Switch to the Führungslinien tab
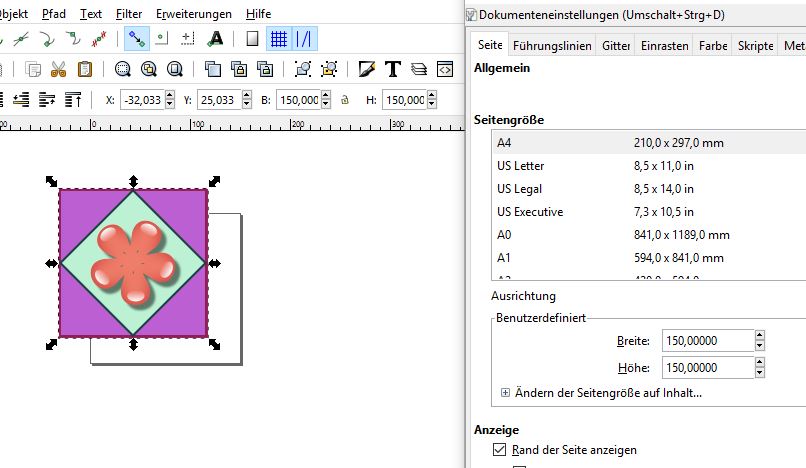This screenshot has height=468, width=806. tap(552, 46)
